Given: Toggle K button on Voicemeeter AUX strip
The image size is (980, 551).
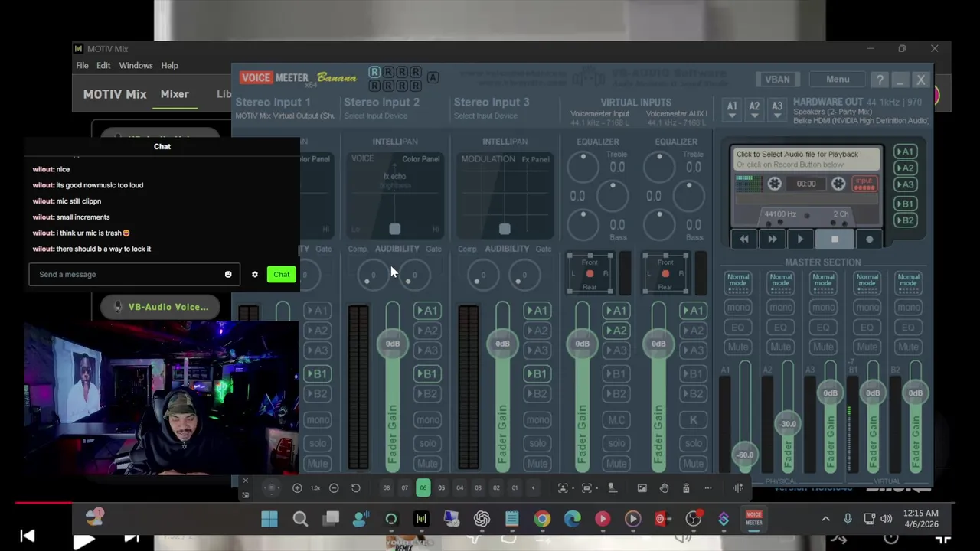Looking at the screenshot, I should pos(693,420).
